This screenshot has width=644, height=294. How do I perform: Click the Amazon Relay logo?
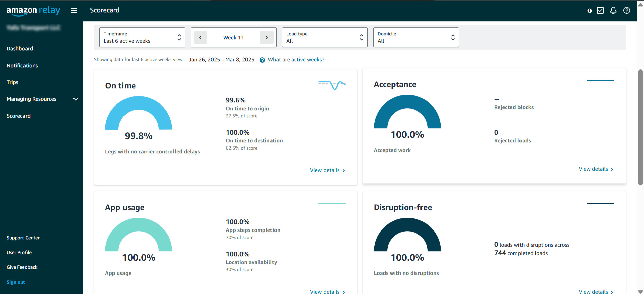[x=33, y=11]
